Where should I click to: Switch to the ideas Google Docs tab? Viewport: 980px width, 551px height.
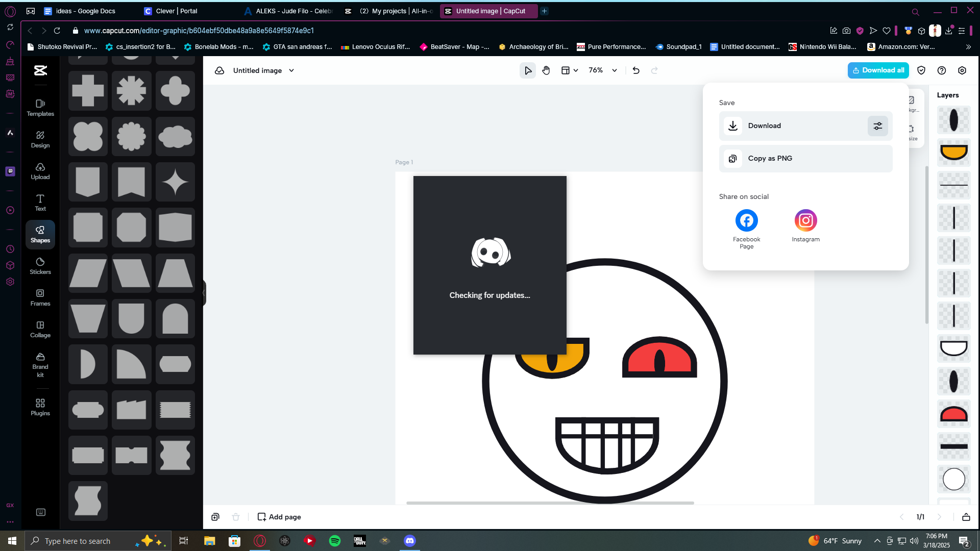[80, 11]
